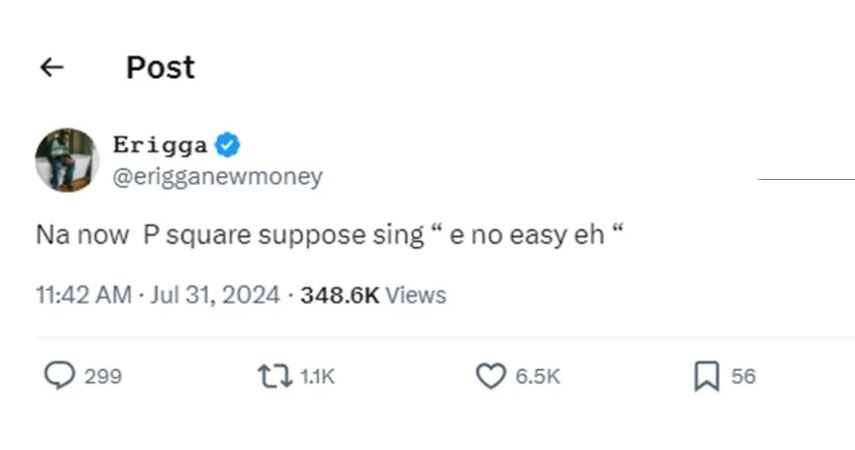The height and width of the screenshot is (450, 855).
Task: Click the 348.6K view count number
Action: (x=340, y=295)
